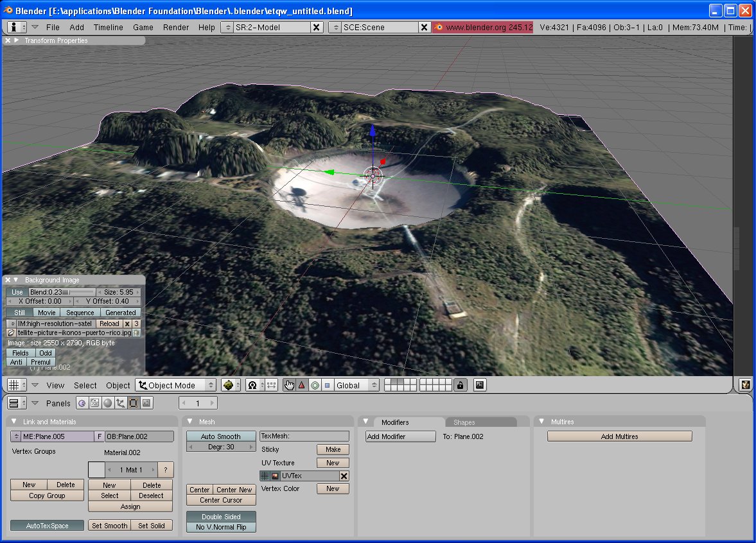Toggle the AutoTexSpace button

47,526
